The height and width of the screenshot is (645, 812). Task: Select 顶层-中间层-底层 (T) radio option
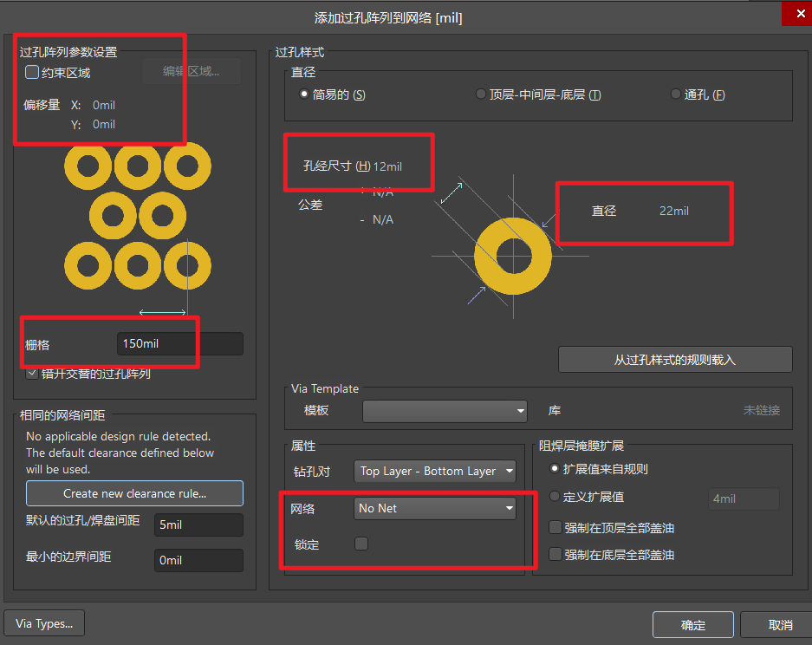coord(481,94)
